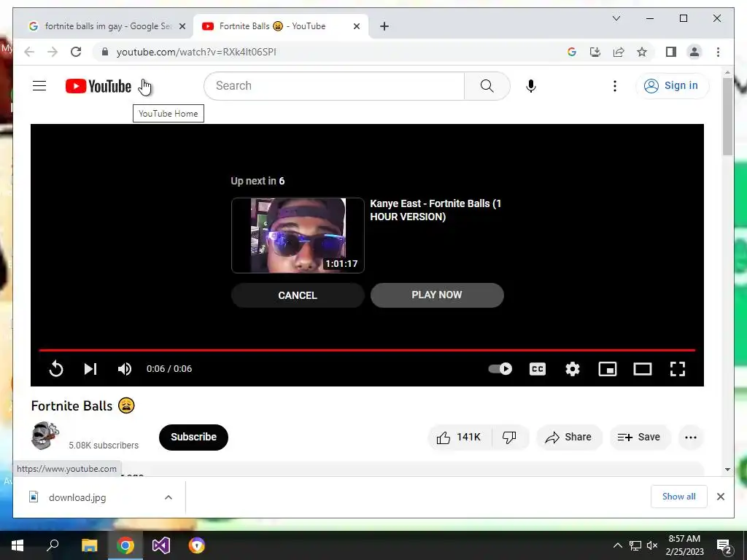
Task: Open more actions ellipsis menu
Action: tap(691, 437)
